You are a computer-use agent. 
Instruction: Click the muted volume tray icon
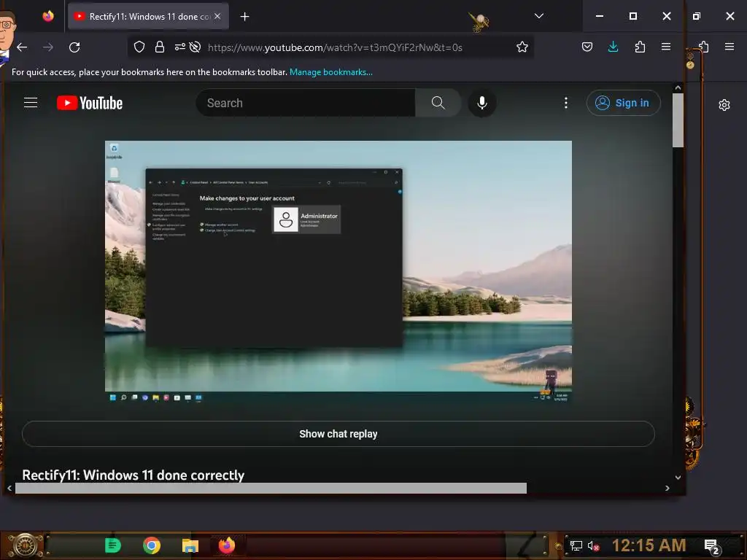(593, 545)
